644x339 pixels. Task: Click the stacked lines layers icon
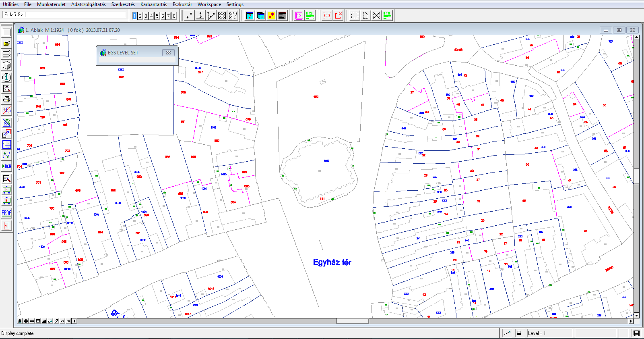point(6,54)
